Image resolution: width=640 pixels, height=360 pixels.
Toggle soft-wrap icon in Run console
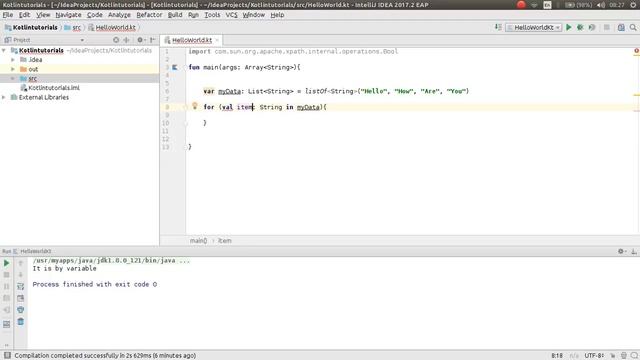tap(20, 287)
